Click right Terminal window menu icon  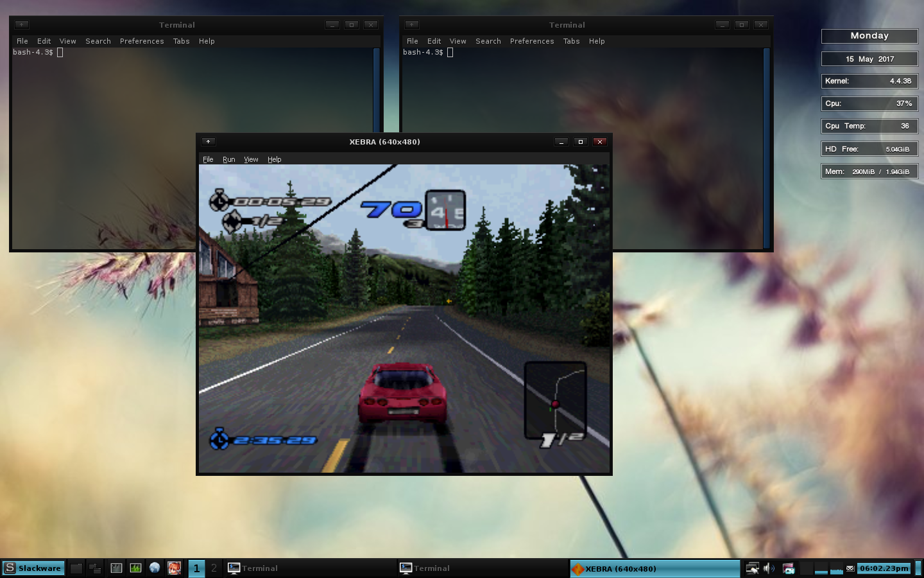click(412, 25)
